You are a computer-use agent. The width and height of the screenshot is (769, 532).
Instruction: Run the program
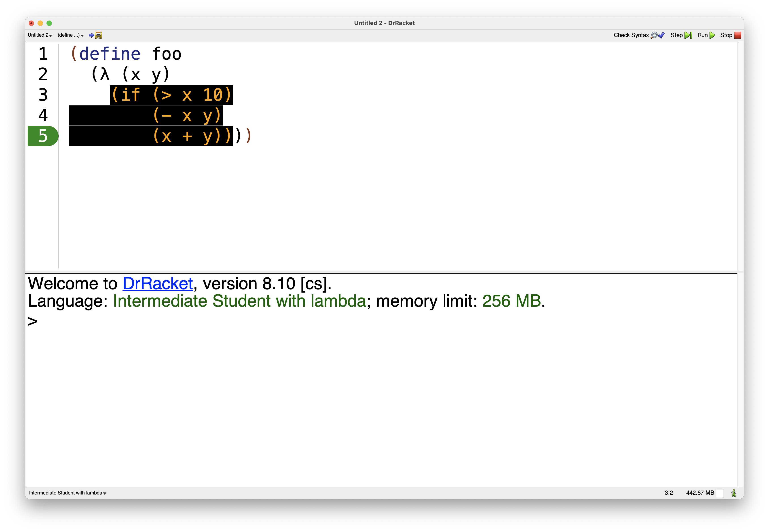[706, 35]
